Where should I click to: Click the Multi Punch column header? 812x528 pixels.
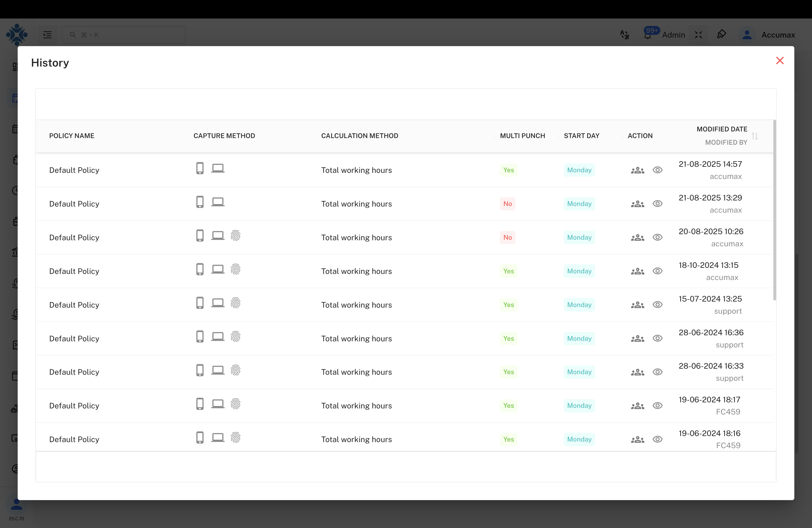(x=522, y=136)
